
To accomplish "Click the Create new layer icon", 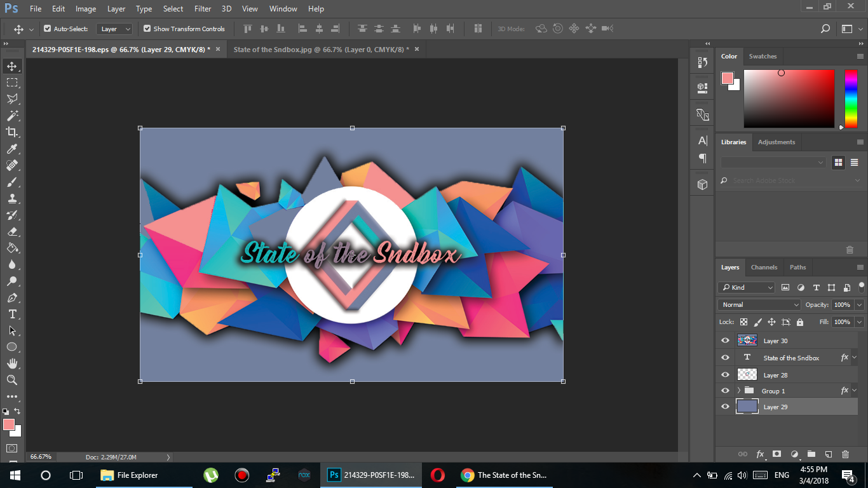I will 828,454.
